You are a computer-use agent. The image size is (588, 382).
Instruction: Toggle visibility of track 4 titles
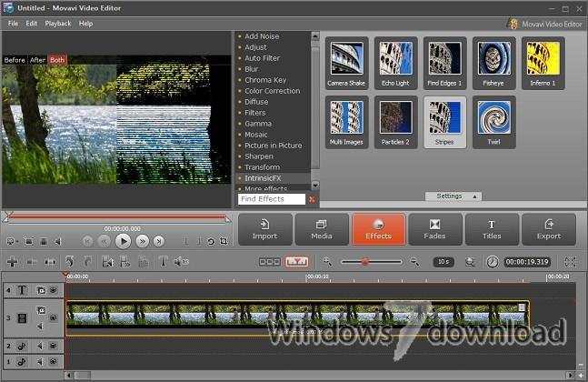click(x=54, y=290)
